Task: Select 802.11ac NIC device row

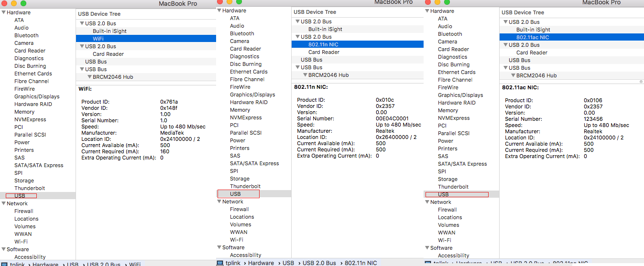Action: coord(572,37)
